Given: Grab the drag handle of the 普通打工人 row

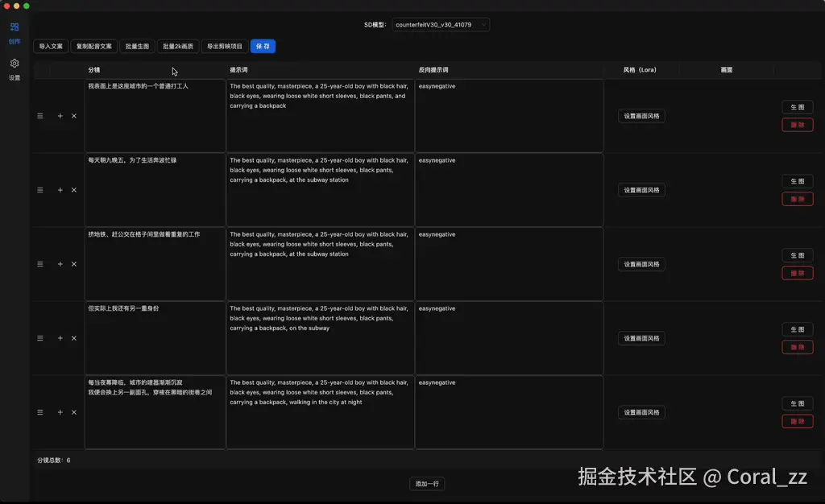Looking at the screenshot, I should (x=40, y=116).
